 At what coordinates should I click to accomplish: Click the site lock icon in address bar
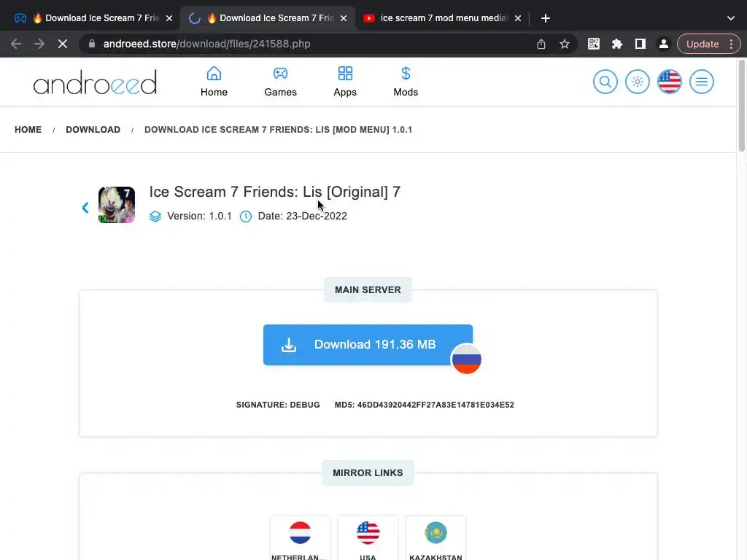pos(92,44)
